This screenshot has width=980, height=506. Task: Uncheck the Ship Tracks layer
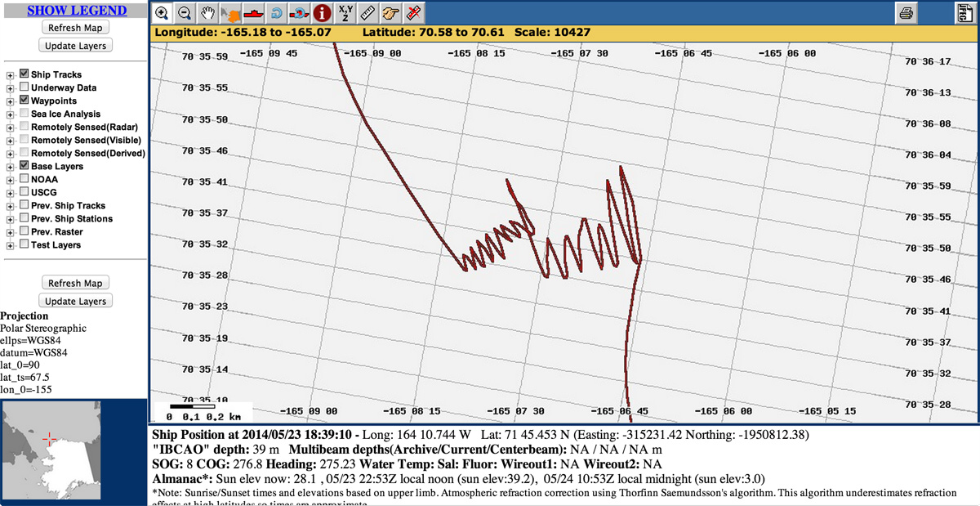tap(24, 74)
